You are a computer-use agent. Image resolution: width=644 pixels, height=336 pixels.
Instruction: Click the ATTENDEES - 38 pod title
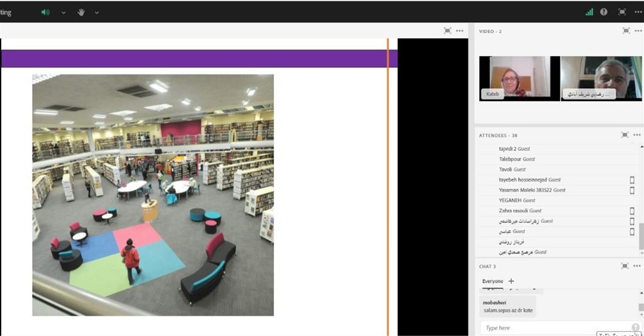[x=498, y=135]
